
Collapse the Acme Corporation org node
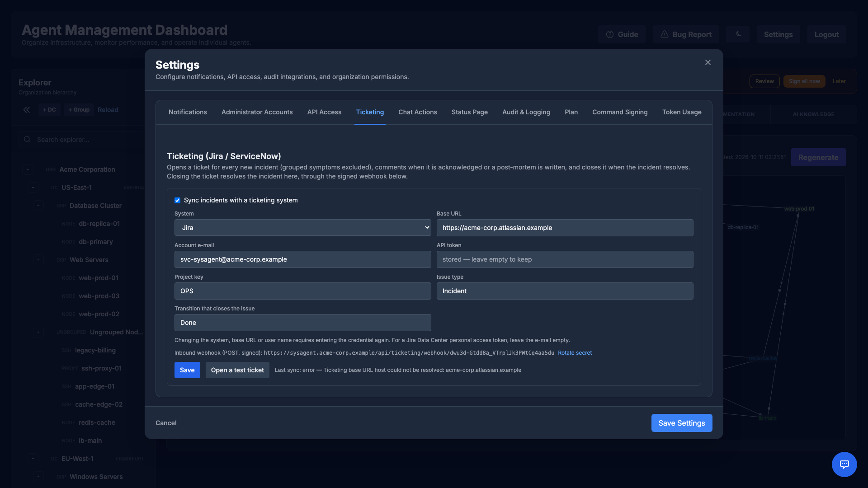28,169
